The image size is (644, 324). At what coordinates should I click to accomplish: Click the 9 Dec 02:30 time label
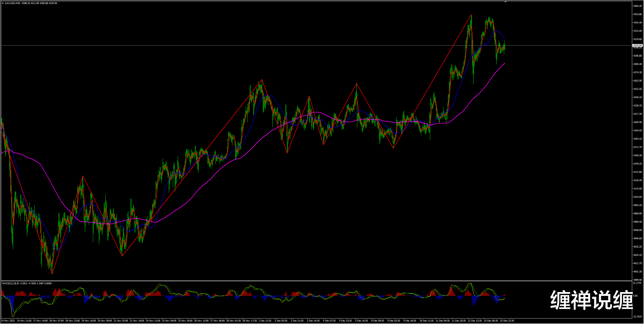[394, 321]
